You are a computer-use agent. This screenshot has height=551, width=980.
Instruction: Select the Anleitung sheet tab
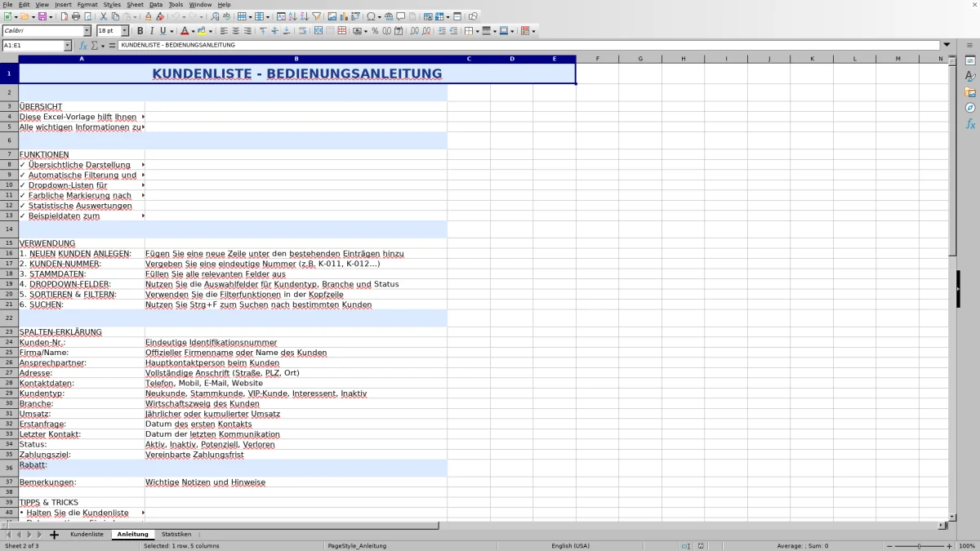[132, 534]
